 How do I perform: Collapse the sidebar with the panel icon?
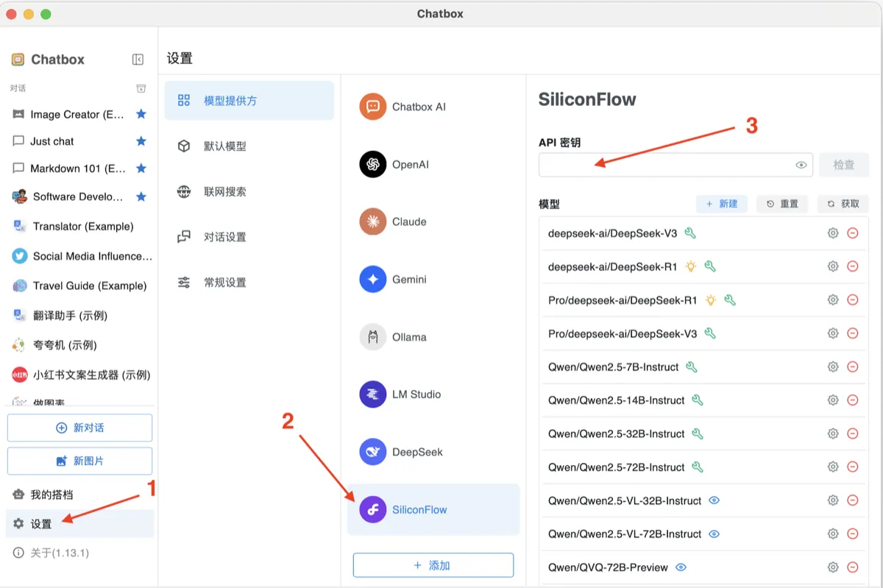tap(138, 60)
